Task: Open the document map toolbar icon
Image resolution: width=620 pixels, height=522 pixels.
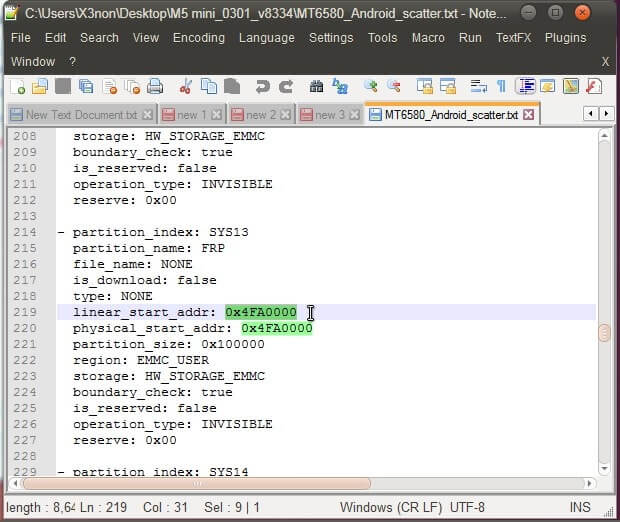Action: pyautogui.click(x=571, y=86)
